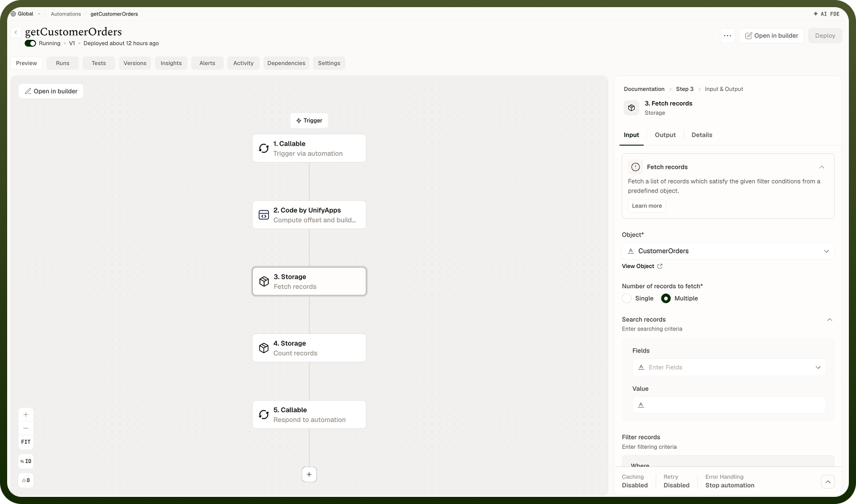The height and width of the screenshot is (504, 856).
Task: Open the Details tab in side panel
Action: 702,135
